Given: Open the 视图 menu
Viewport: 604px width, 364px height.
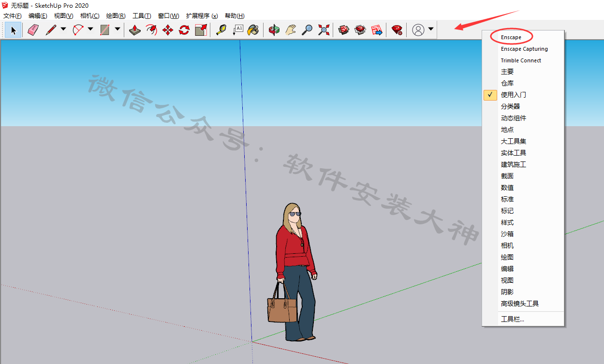Looking at the screenshot, I should click(63, 15).
